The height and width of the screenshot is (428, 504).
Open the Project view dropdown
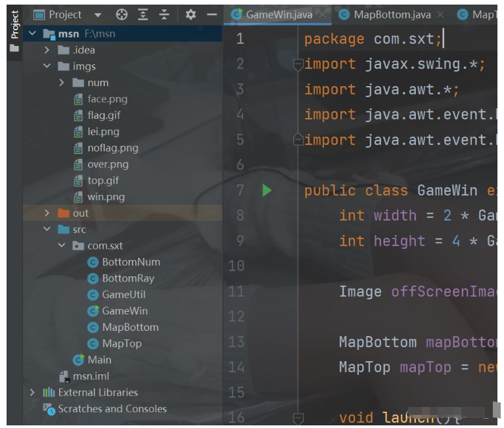click(x=98, y=14)
